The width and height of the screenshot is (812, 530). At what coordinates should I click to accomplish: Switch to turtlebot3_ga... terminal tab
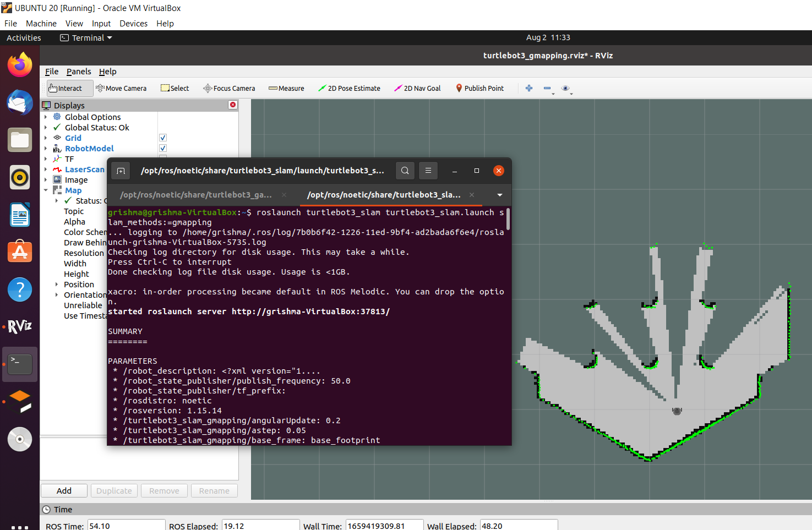[x=196, y=195]
